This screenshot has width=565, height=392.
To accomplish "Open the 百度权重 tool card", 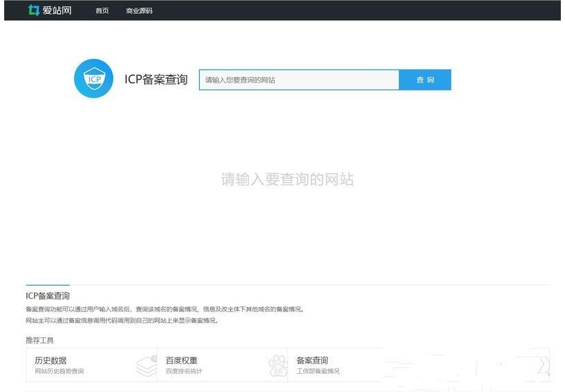I will (x=223, y=365).
